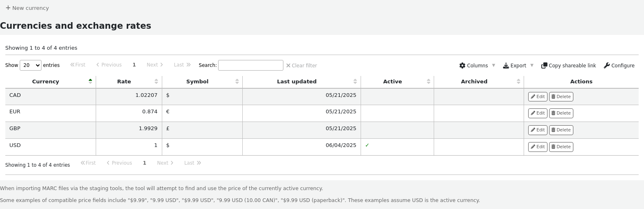Sort table by Rate column header
Screen dimensions: 644x209
[x=124, y=81]
